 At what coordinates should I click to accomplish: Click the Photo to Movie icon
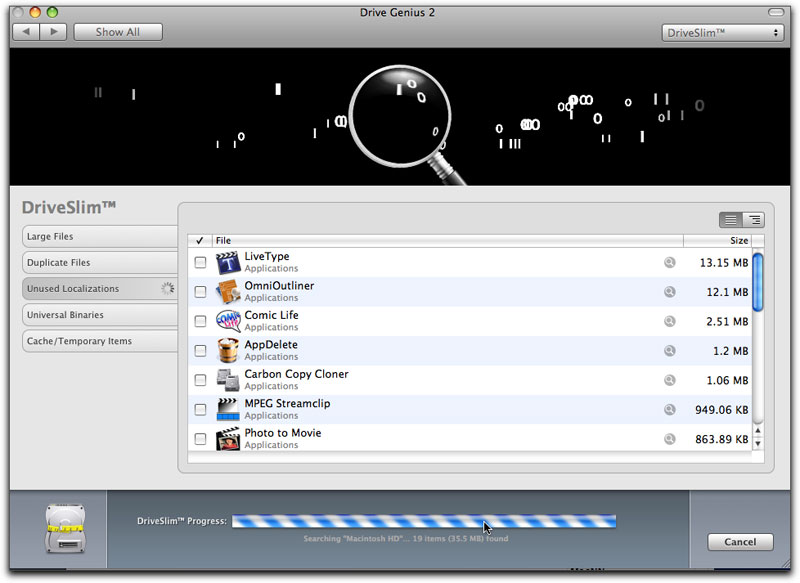pyautogui.click(x=228, y=439)
